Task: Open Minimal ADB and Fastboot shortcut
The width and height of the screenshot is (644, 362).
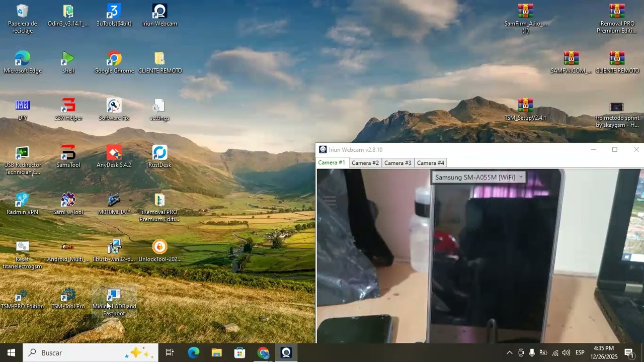Action: pyautogui.click(x=114, y=302)
